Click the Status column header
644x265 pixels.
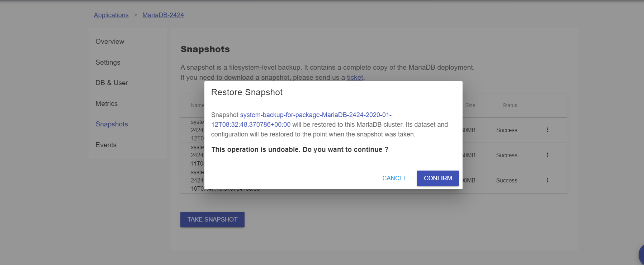click(x=510, y=105)
